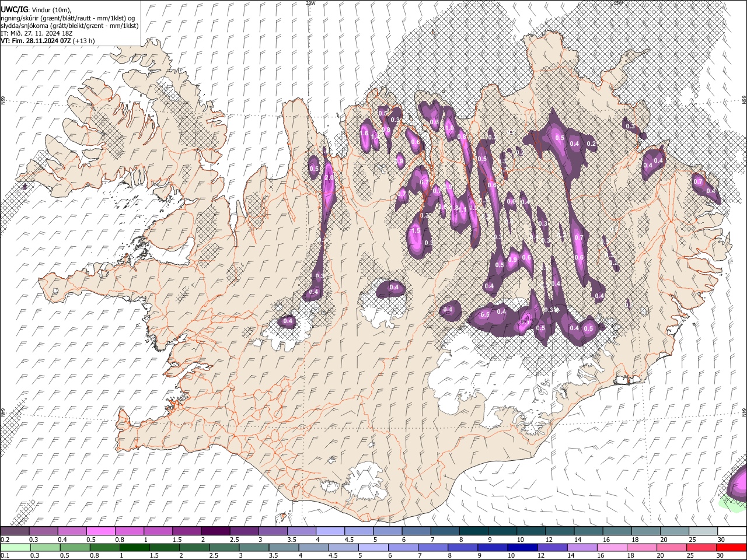Image resolution: width=747 pixels, height=560 pixels.
Task: Click the '2.0' precipitation value on the map
Action: click(x=329, y=178)
